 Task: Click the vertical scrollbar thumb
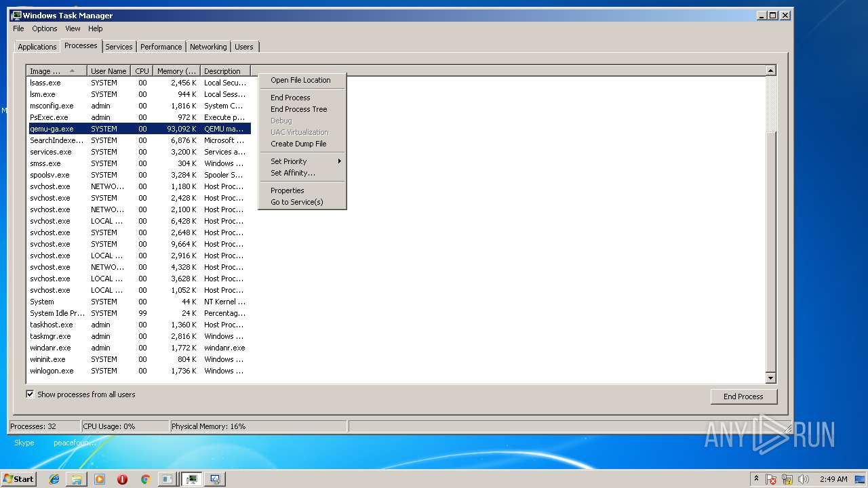coord(770,251)
